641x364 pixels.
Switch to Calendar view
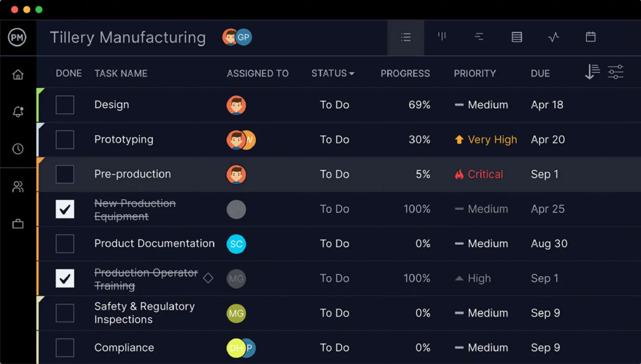coord(591,36)
